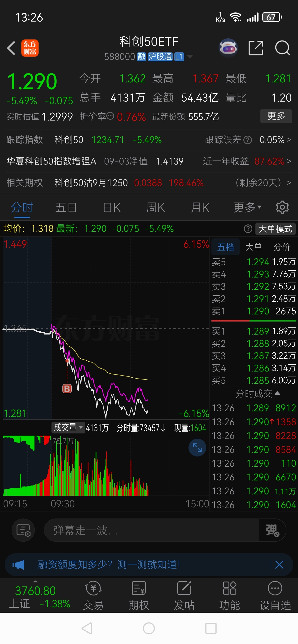Collapse the 分时成交 list
Viewport: 298px width, 644px height.
pos(258,394)
